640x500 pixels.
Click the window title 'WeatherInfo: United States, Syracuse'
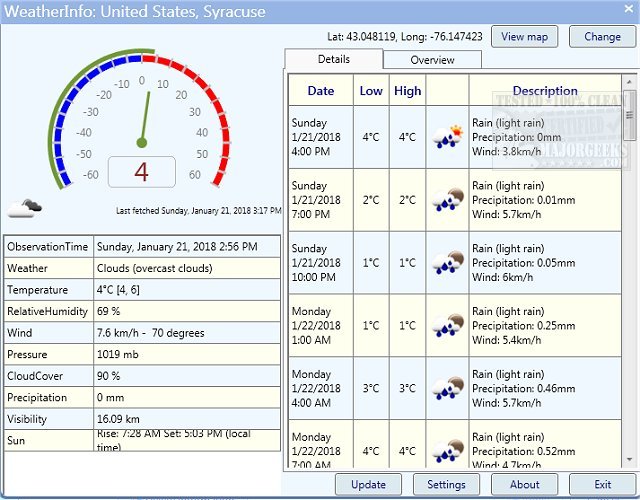pyautogui.click(x=135, y=11)
